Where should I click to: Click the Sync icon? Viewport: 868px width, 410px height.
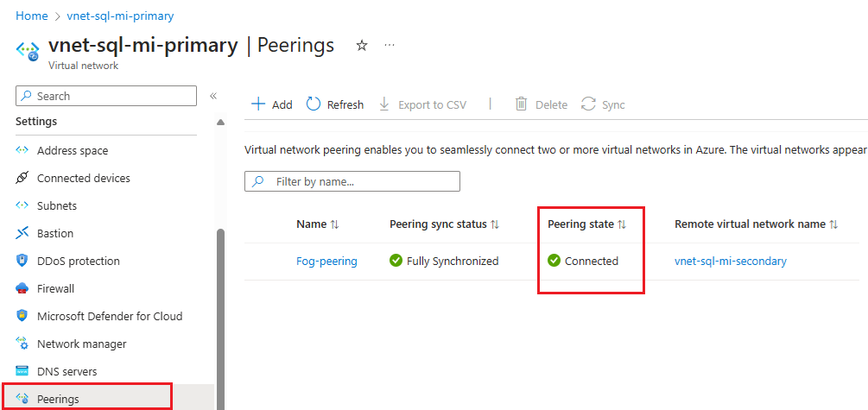point(589,104)
